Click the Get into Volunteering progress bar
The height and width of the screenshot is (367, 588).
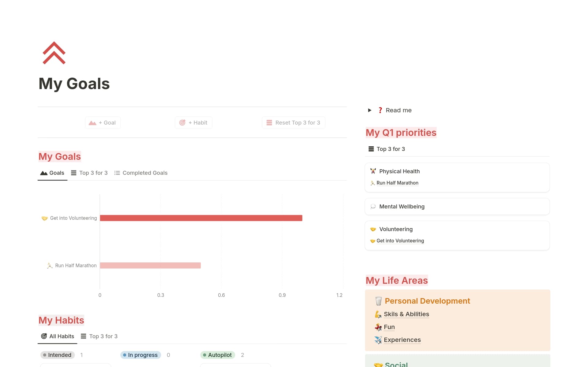pyautogui.click(x=201, y=218)
